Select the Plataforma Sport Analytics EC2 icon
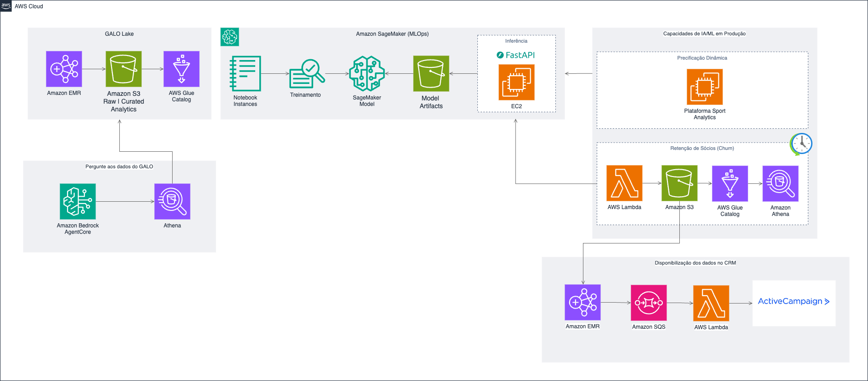The image size is (868, 381). coord(705,87)
